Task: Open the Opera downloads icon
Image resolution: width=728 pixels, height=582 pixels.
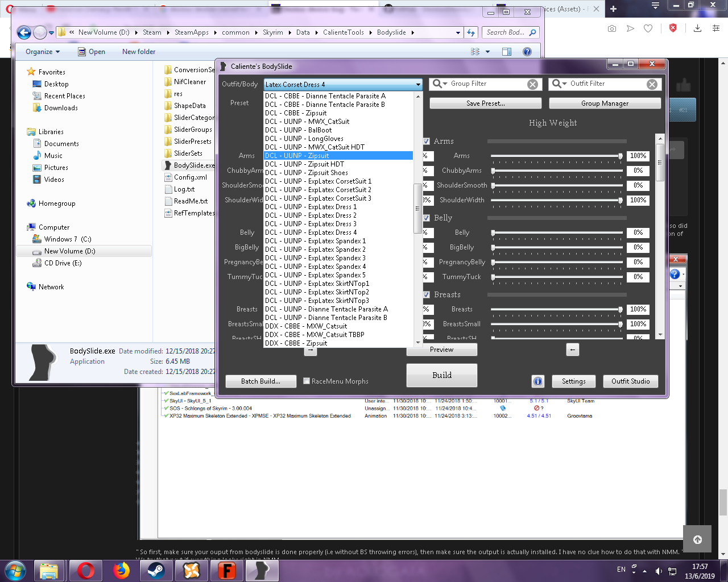Action: pyautogui.click(x=697, y=28)
